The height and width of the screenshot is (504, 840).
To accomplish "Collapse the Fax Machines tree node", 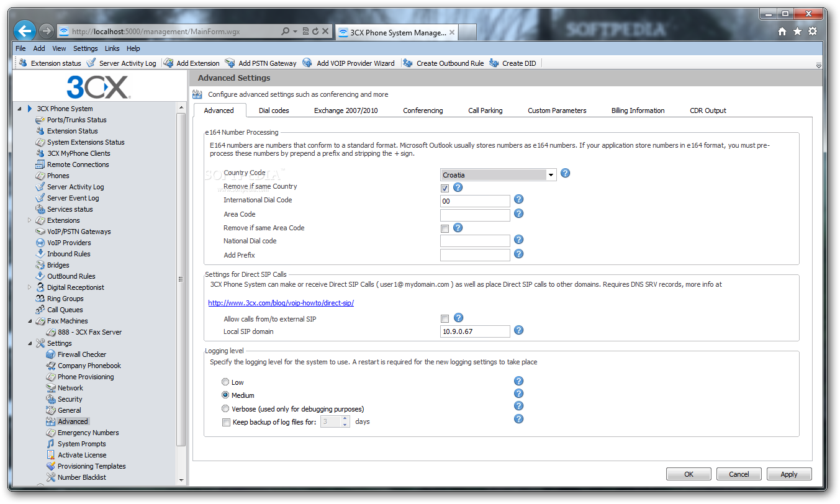I will 30,321.
